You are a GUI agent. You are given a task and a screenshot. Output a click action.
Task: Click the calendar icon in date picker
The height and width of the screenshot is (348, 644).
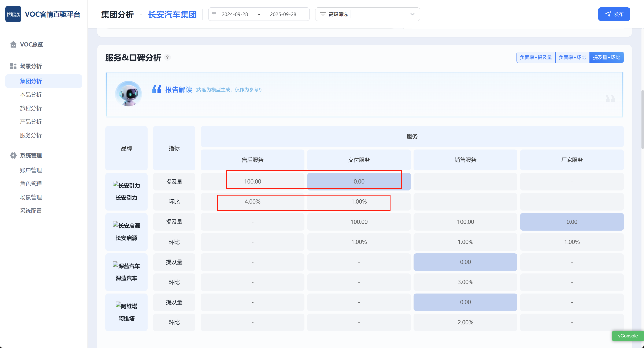pos(214,14)
